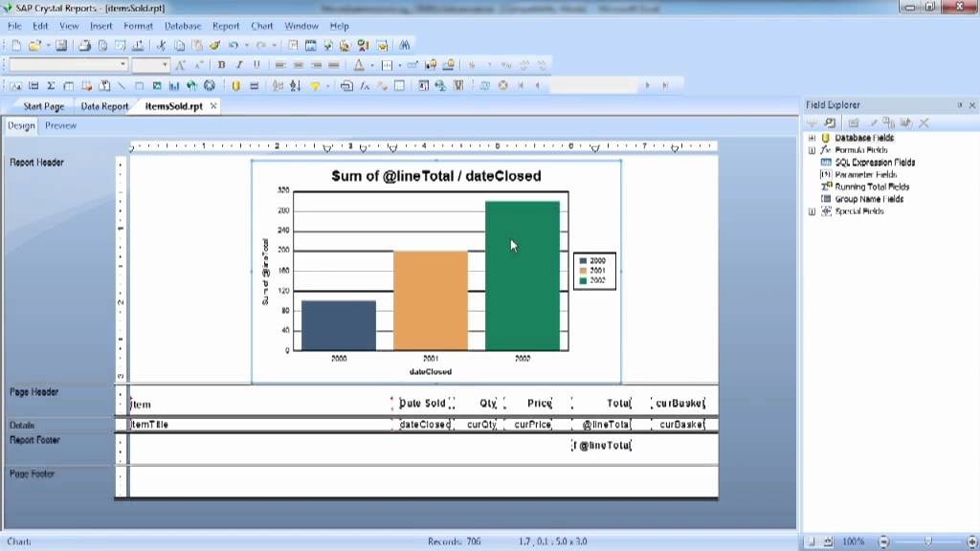The width and height of the screenshot is (980, 551).
Task: Click the Print icon
Action: (84, 46)
